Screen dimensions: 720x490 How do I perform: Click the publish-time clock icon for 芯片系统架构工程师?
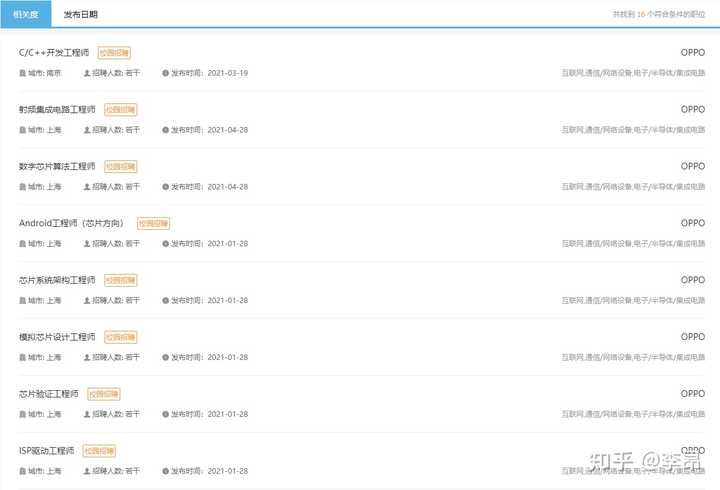165,301
